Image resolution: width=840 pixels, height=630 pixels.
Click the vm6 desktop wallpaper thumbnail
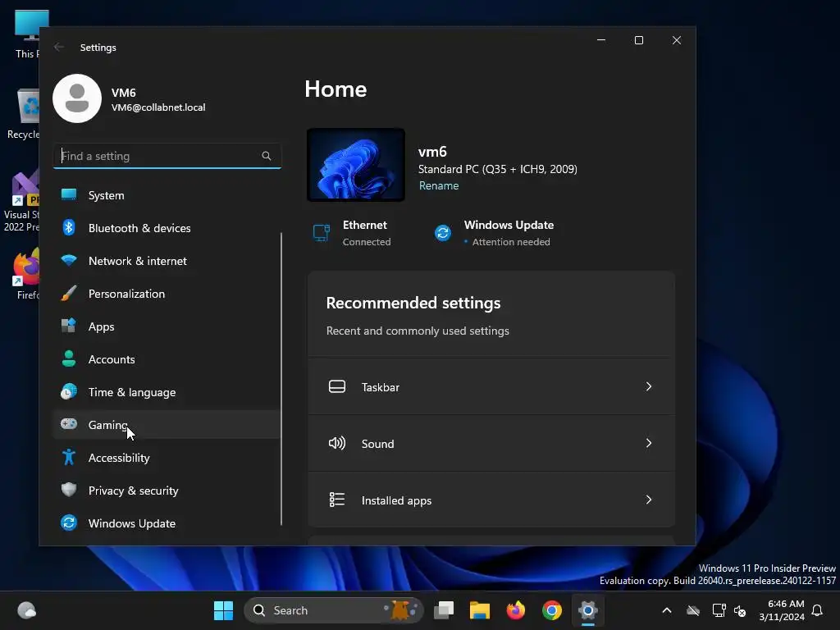(x=356, y=165)
